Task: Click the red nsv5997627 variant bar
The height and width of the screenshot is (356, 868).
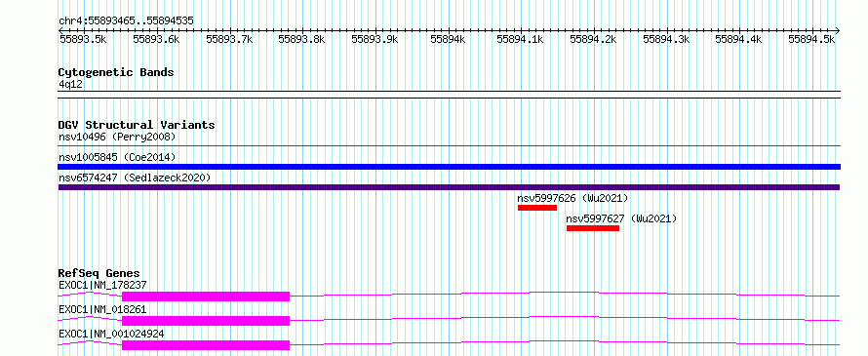Action: 592,228
